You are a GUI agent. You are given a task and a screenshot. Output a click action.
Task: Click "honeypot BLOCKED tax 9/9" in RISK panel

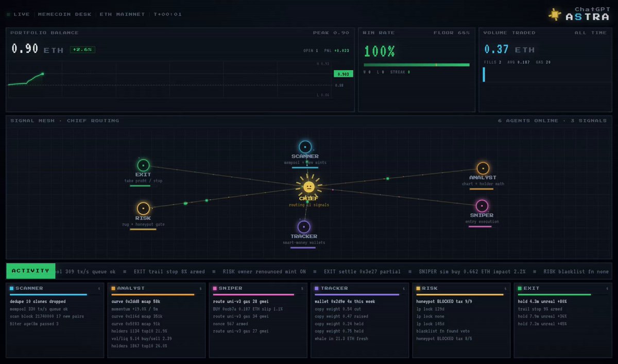click(x=443, y=301)
